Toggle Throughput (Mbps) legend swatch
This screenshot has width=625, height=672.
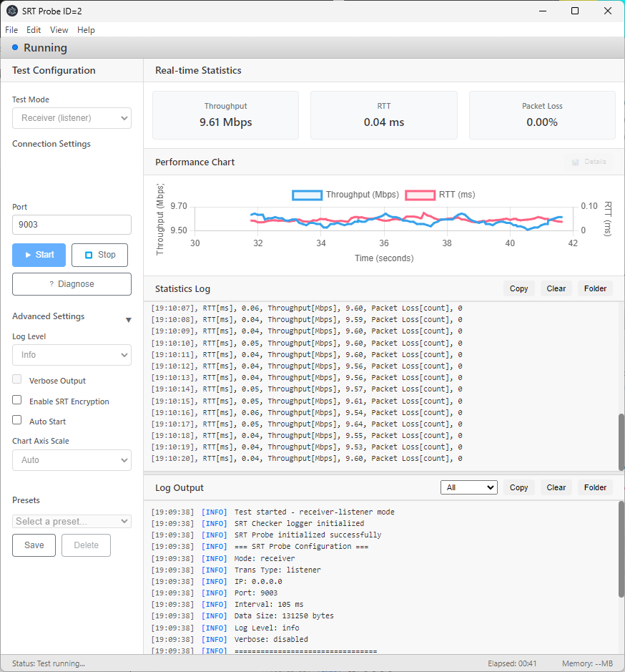[307, 195]
